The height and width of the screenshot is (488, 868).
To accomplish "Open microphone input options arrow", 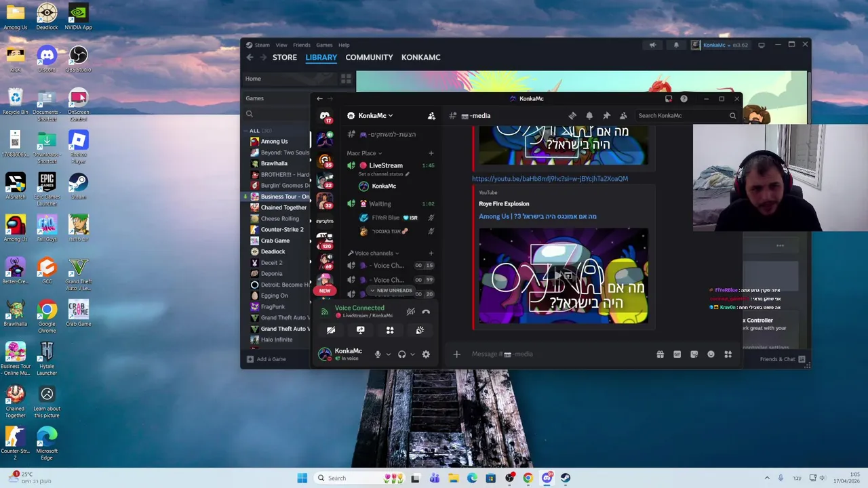I will click(x=388, y=354).
